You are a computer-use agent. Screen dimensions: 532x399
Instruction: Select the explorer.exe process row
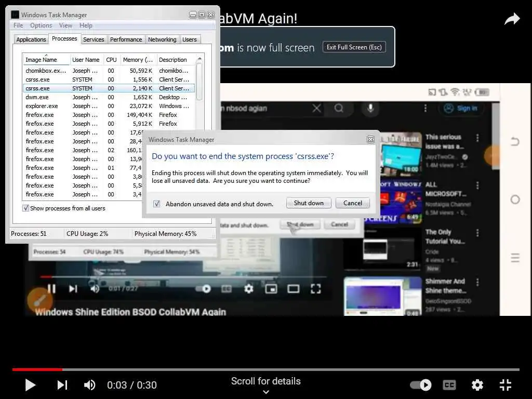point(109,106)
